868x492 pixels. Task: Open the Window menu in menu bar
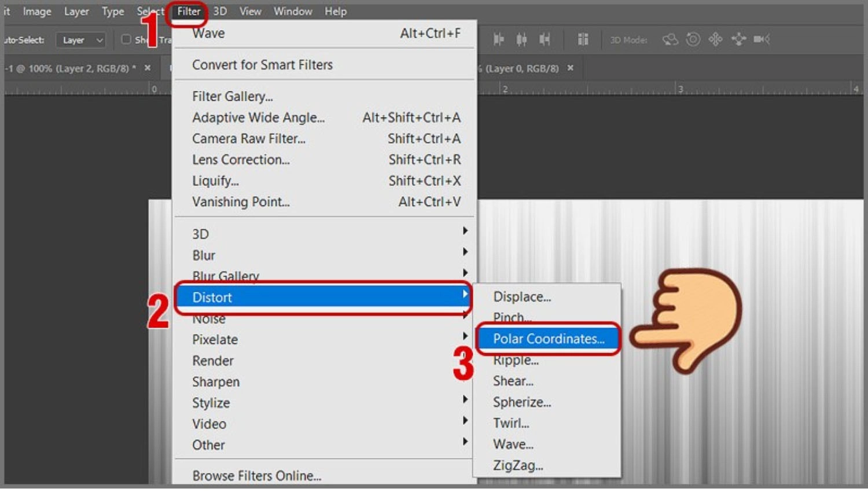(293, 12)
